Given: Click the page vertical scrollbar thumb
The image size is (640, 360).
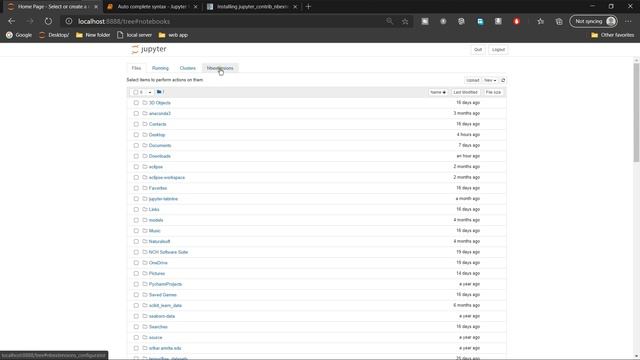Looking at the screenshot, I should point(636,112).
